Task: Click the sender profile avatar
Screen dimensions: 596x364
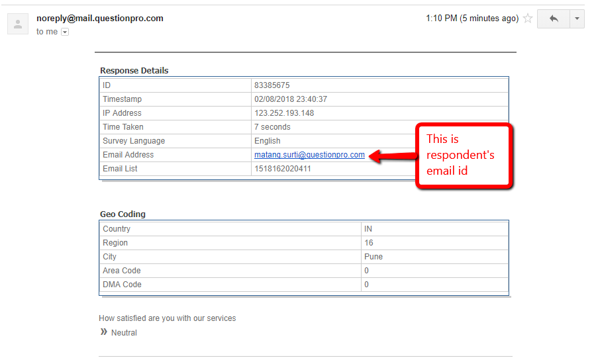Action: coord(17,24)
